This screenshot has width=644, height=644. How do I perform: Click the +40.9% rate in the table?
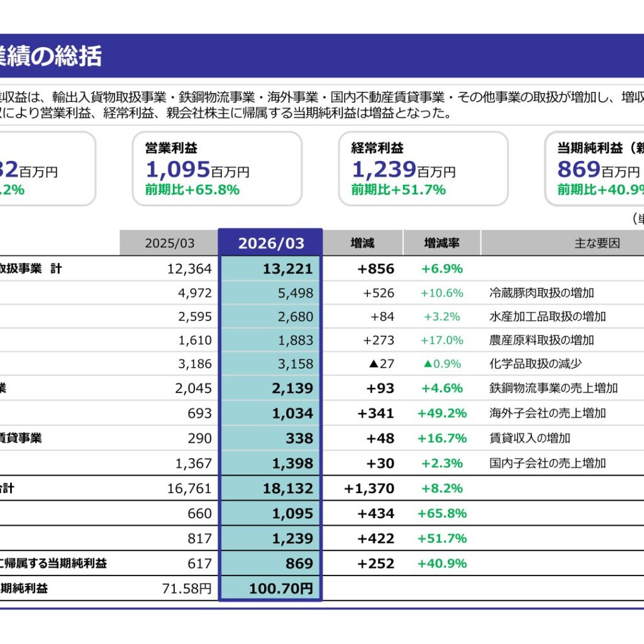click(x=442, y=563)
